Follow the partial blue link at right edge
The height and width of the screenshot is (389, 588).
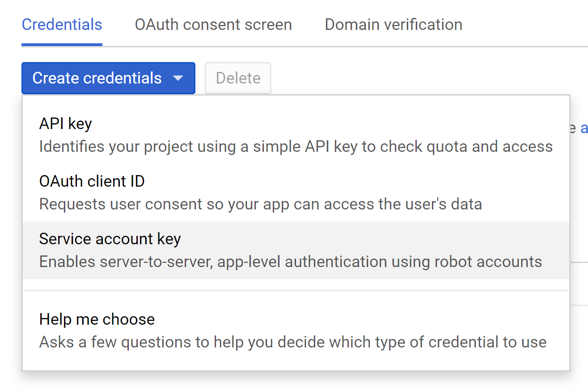[x=584, y=128]
